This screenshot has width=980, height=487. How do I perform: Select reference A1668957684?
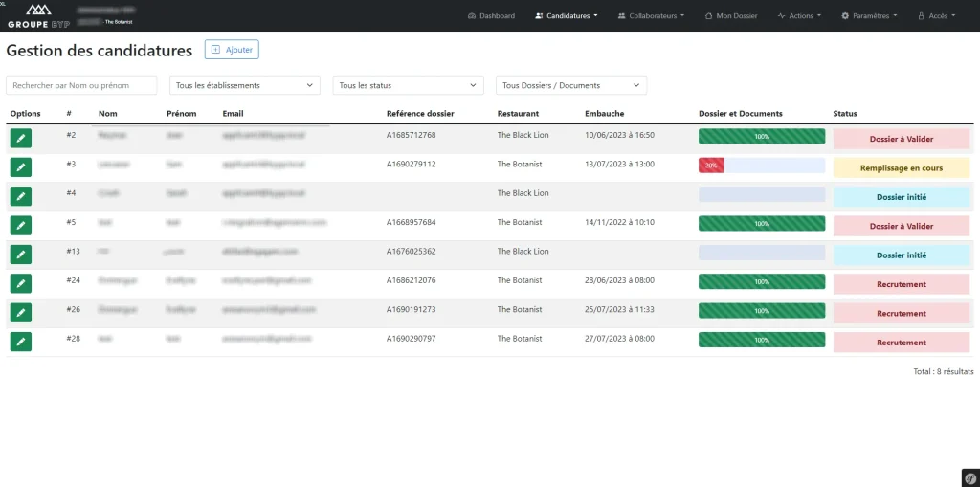point(412,223)
